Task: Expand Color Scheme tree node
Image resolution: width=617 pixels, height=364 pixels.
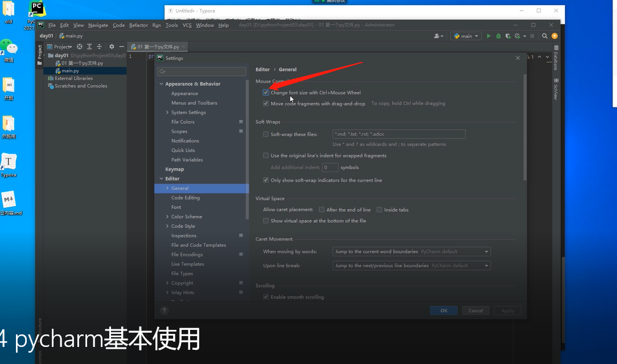Action: [x=167, y=217]
